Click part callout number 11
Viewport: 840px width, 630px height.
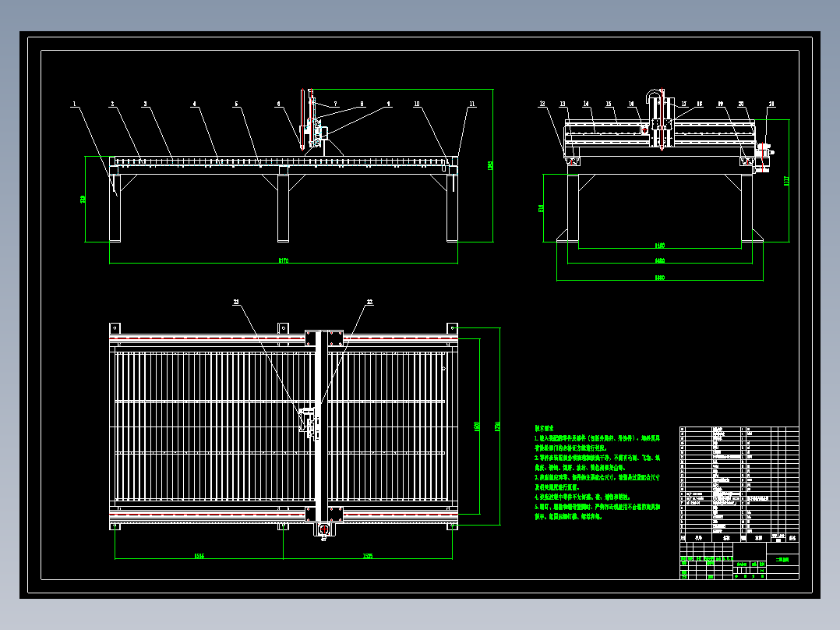(472, 104)
